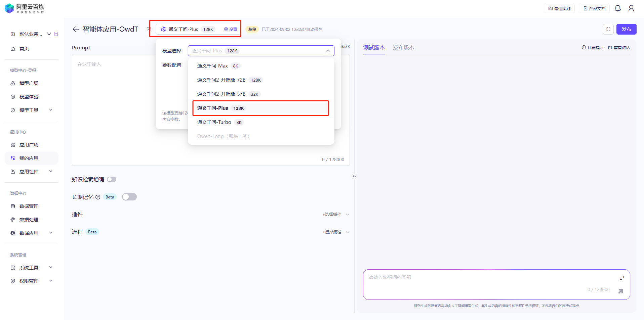644x320 pixels.
Task: Click the send arrow in chat box
Action: tap(620, 291)
